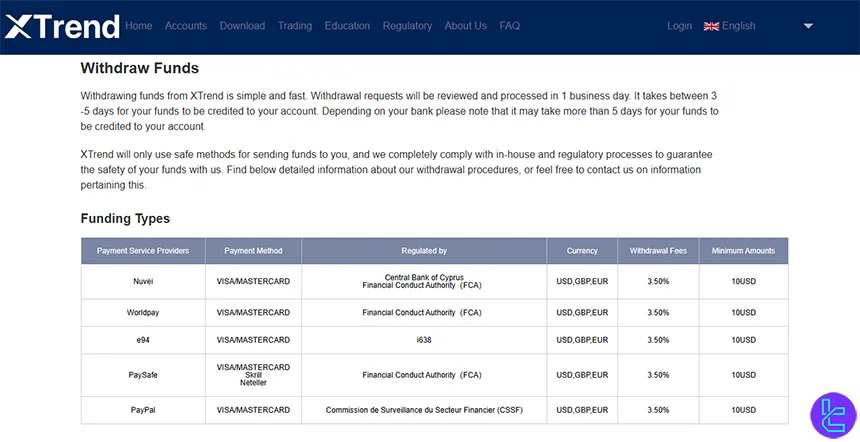Click the XTrend logo
860x442 pixels.
(x=62, y=26)
